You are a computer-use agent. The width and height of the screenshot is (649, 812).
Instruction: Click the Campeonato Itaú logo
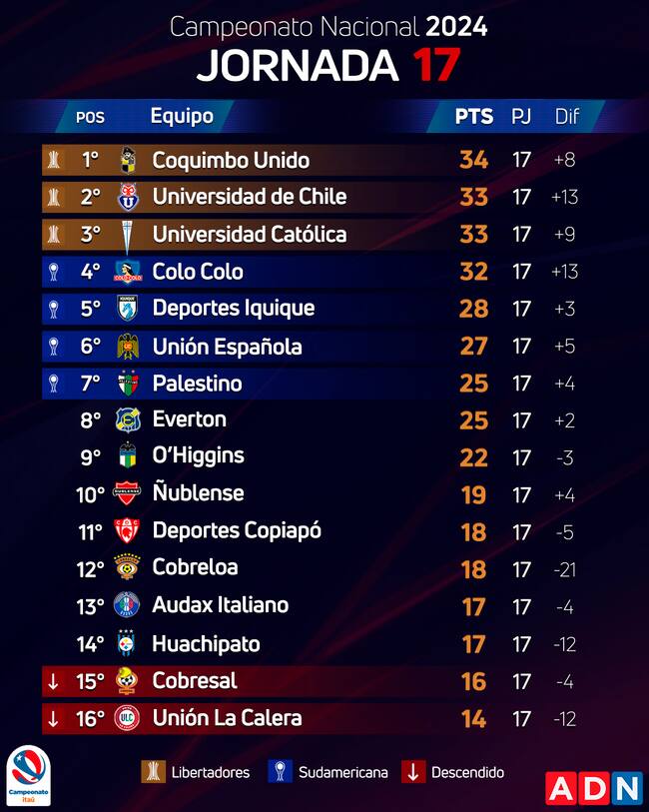28,774
